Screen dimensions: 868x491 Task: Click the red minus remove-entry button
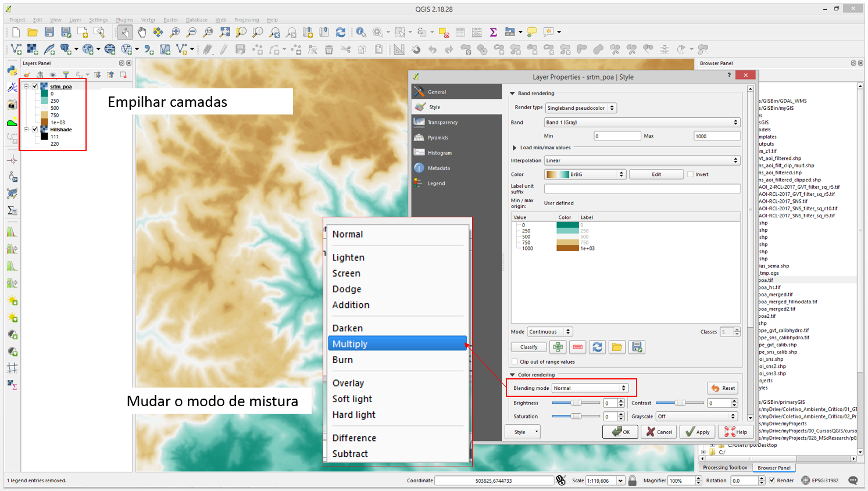coord(577,347)
